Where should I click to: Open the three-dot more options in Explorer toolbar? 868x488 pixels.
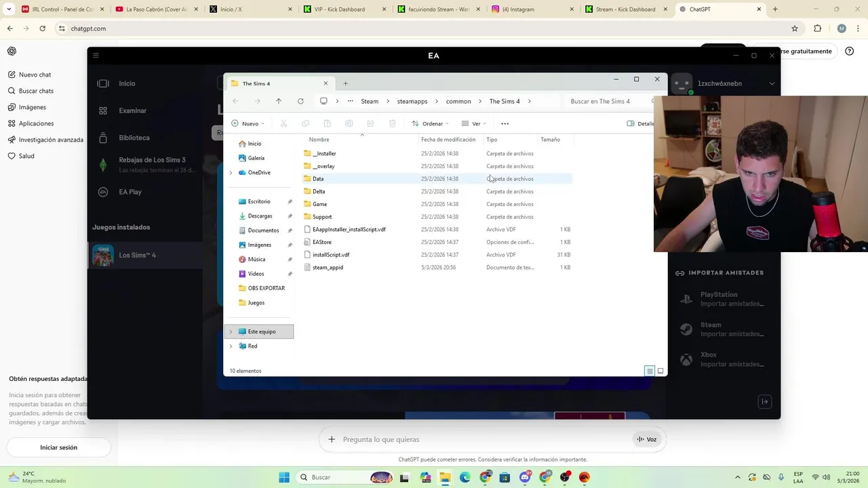(505, 123)
